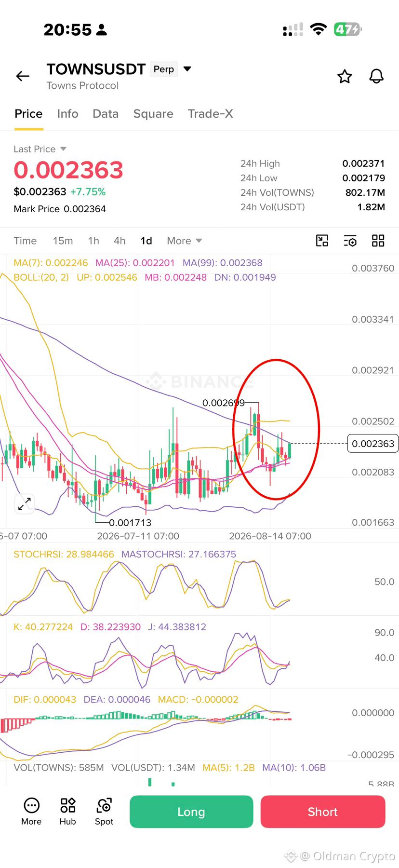Tap the MA(99): 0.002368 indicator label
The image size is (399, 868).
pos(223,263)
